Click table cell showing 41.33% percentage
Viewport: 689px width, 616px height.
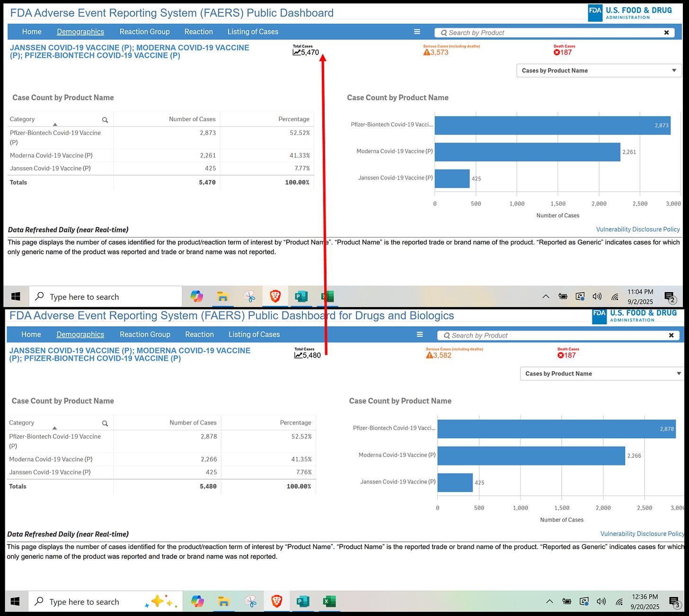[300, 155]
